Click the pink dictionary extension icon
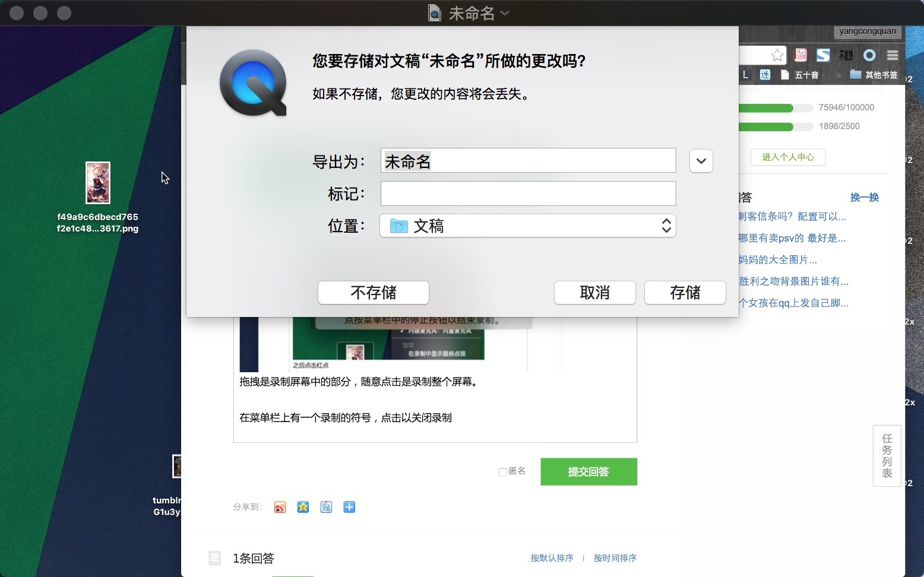Viewport: 924px width, 577px height. (800, 54)
